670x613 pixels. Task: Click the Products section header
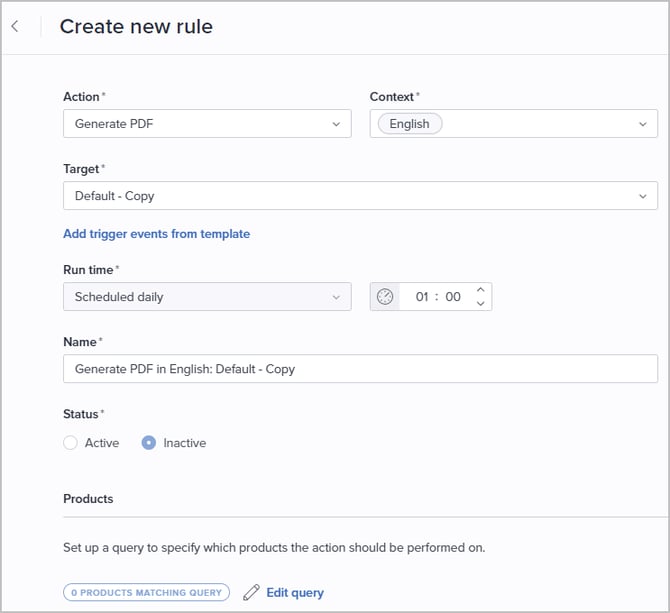click(x=88, y=499)
